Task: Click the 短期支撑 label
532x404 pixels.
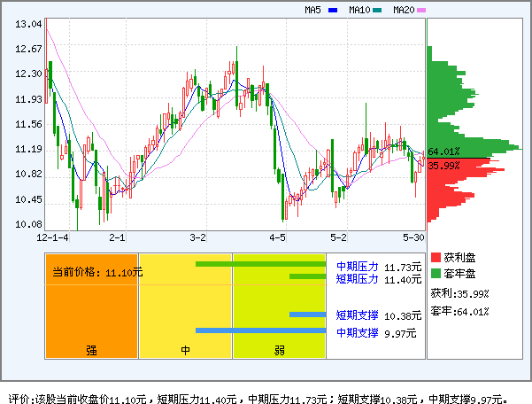Action: click(358, 315)
